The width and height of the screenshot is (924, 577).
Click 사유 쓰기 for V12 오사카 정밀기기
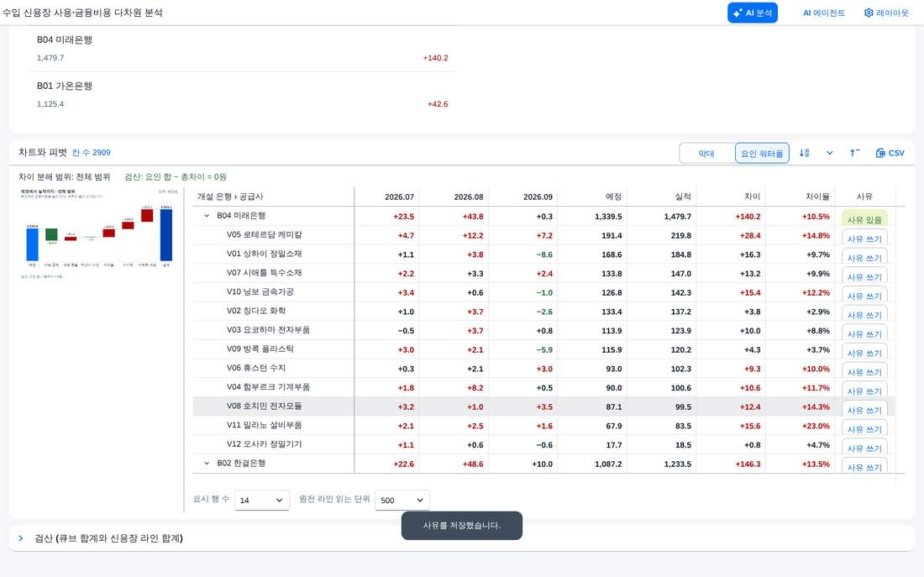click(864, 447)
